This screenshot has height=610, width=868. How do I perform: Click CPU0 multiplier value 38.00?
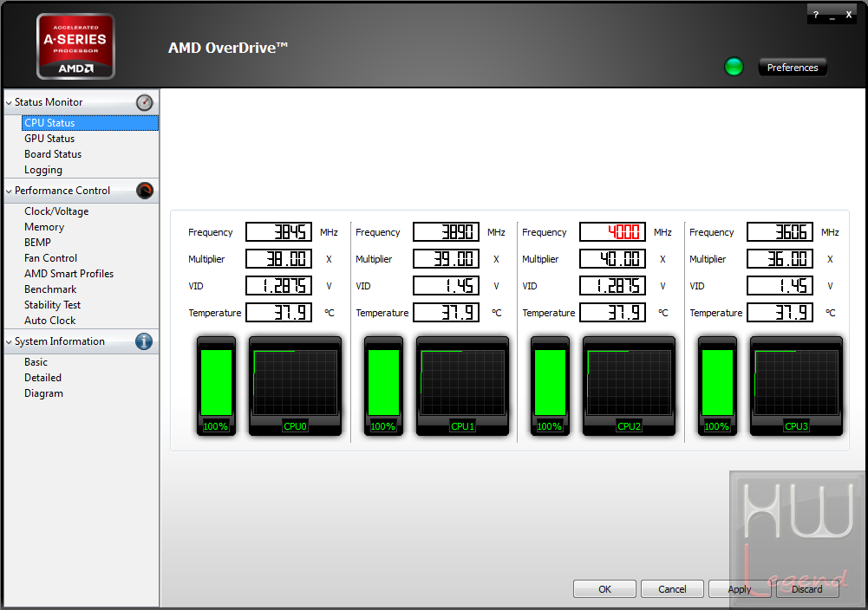(x=279, y=259)
